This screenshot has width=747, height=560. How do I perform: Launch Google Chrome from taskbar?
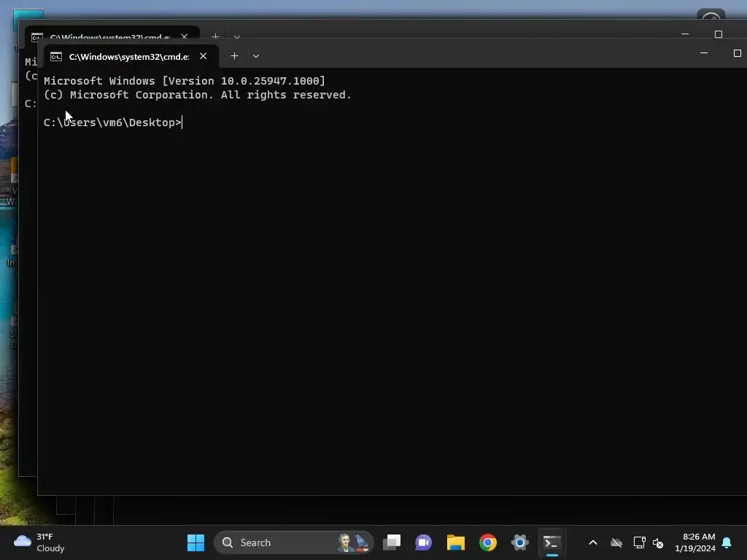point(488,542)
